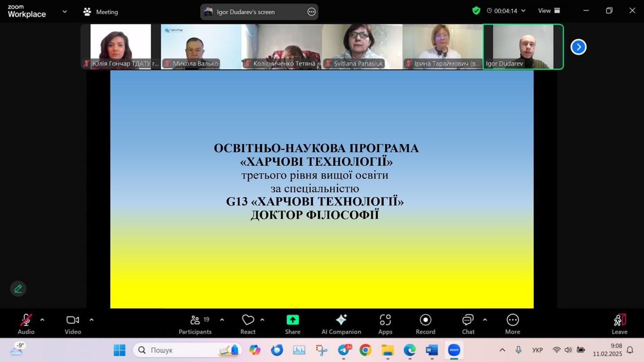Open the Zoom Workplace dropdown arrow

64,12
